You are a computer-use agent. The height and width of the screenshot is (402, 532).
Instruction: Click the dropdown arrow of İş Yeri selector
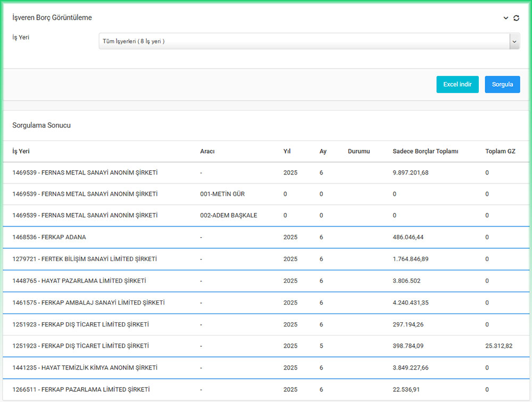(514, 41)
